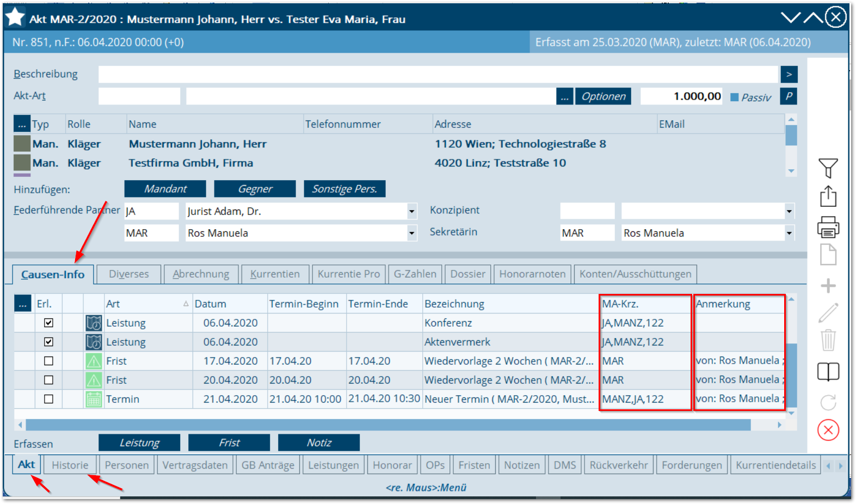Check Erl. box for Termin 21.04.2020
The height and width of the screenshot is (504, 856).
click(48, 399)
